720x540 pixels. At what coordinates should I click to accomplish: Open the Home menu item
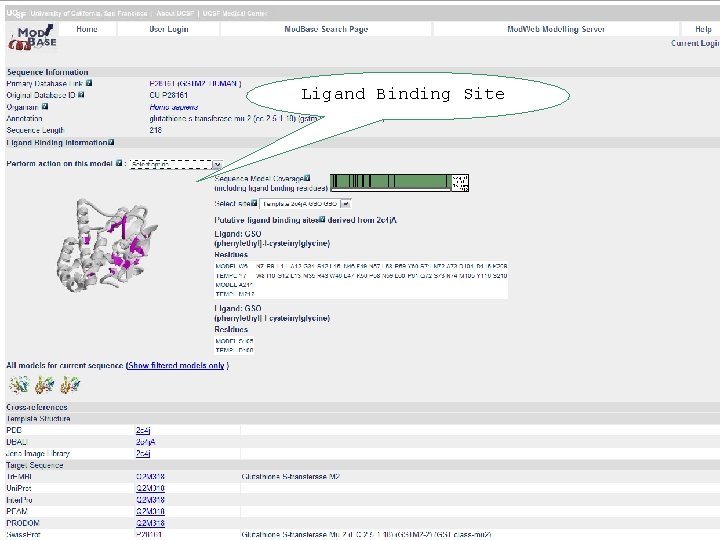click(87, 29)
